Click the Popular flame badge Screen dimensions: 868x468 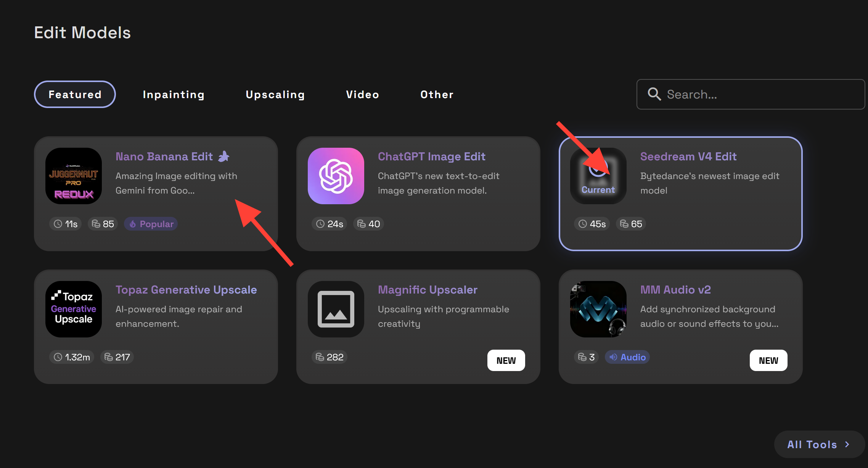pos(151,224)
